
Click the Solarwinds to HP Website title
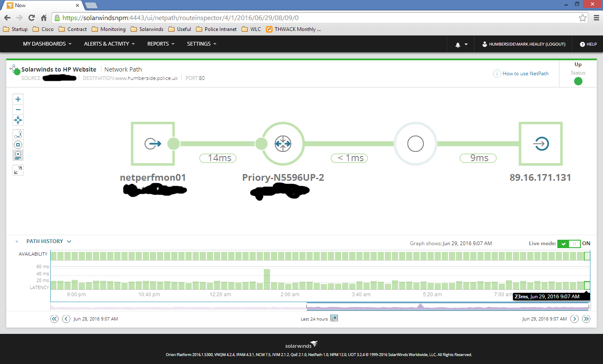click(59, 69)
